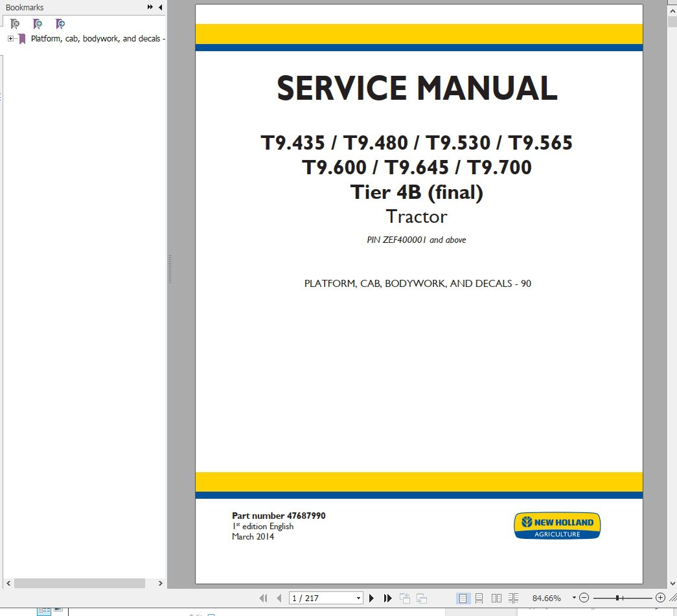Open the page number dropdown arrow
The width and height of the screenshot is (677, 616).
358,598
